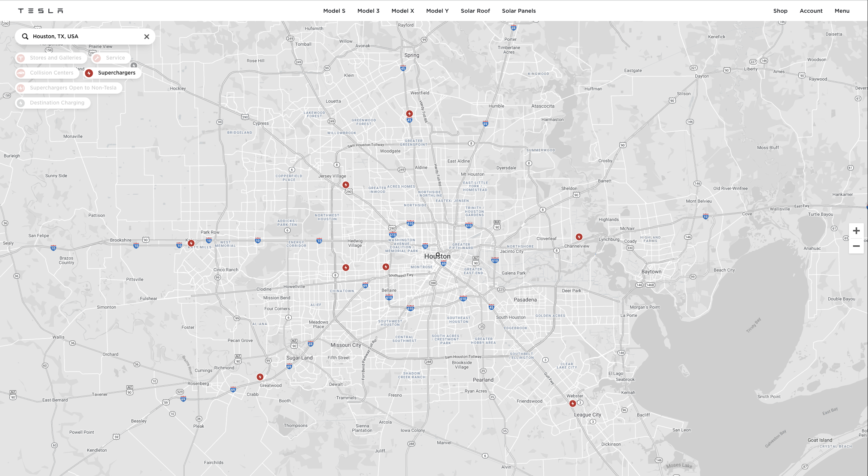Enable Destination Charging filter
Viewport: 868px width, 476px height.
[52, 103]
